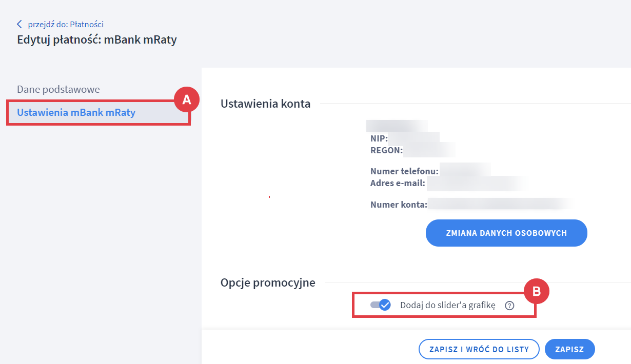Viewport: 631px width, 364px height.
Task: Click the red 'B' marker badge
Action: click(x=536, y=291)
